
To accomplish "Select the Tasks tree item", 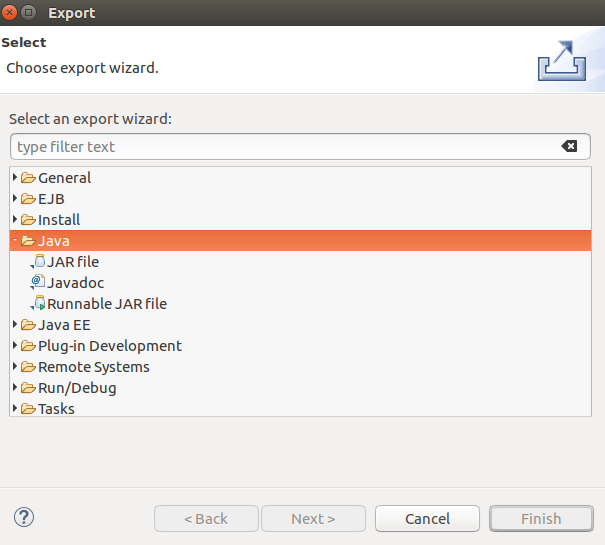I will pyautogui.click(x=56, y=408).
